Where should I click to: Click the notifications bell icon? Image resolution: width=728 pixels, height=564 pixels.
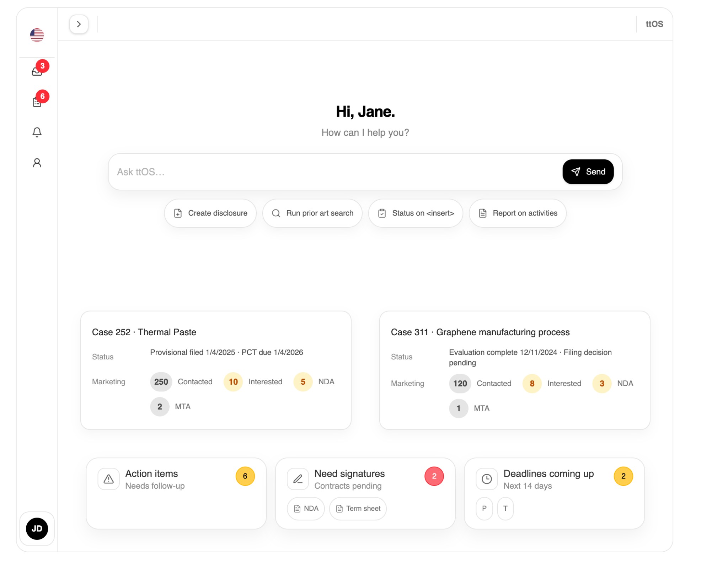tap(37, 132)
